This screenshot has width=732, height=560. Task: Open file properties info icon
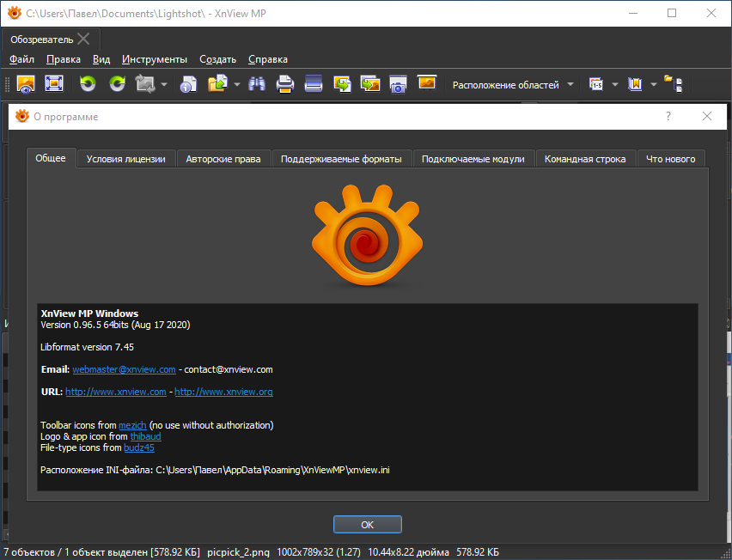[x=188, y=84]
